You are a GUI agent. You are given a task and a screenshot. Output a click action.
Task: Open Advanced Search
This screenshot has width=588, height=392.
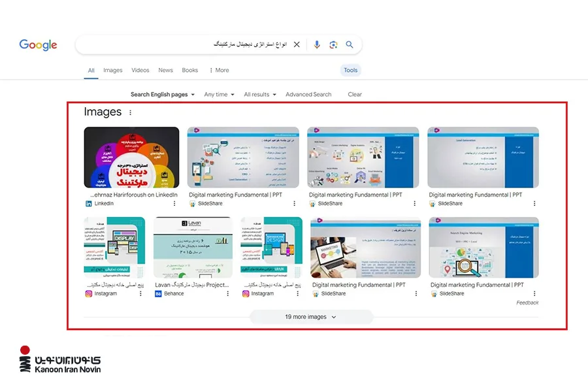coord(308,95)
